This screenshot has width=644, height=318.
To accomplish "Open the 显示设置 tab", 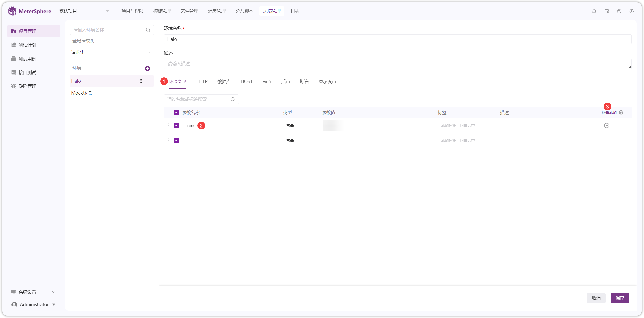I will click(x=327, y=82).
